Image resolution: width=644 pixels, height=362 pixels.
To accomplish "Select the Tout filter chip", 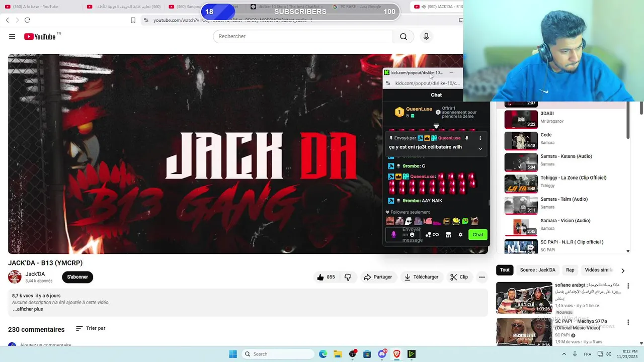I will [x=505, y=270].
